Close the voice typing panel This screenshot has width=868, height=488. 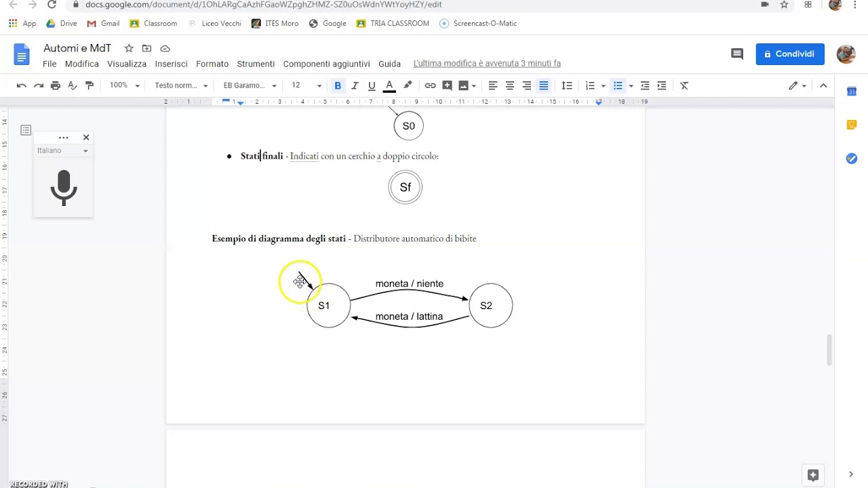tap(86, 138)
